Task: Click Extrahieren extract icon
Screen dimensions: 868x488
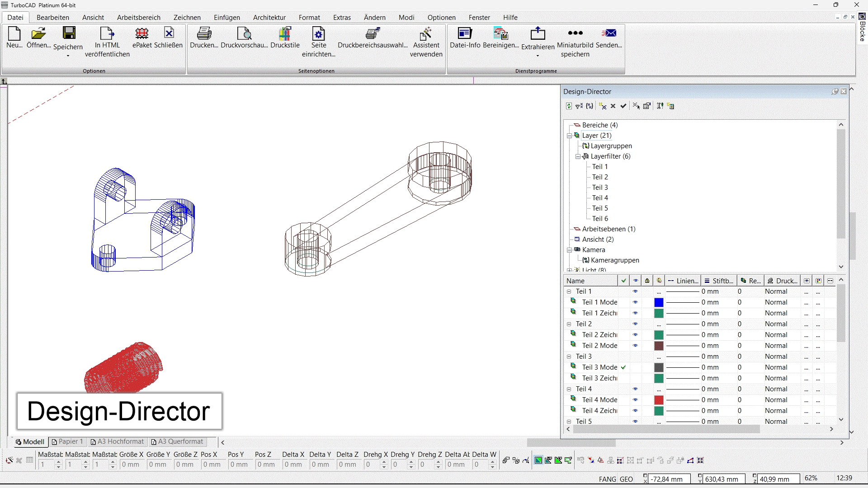Action: [538, 34]
